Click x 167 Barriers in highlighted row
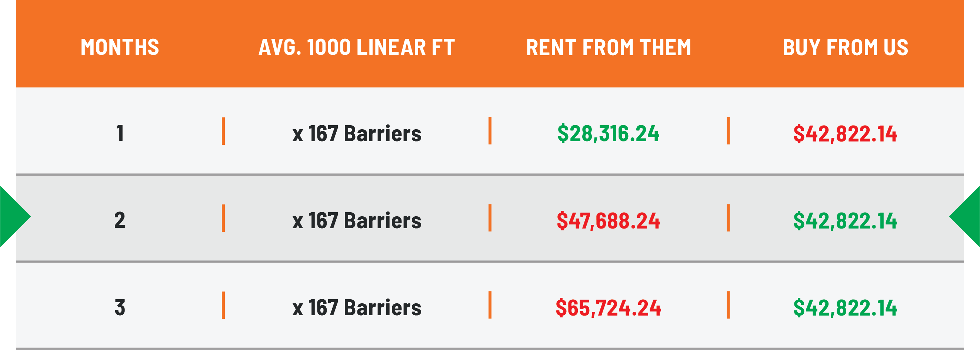This screenshot has height=350, width=980. point(357,220)
